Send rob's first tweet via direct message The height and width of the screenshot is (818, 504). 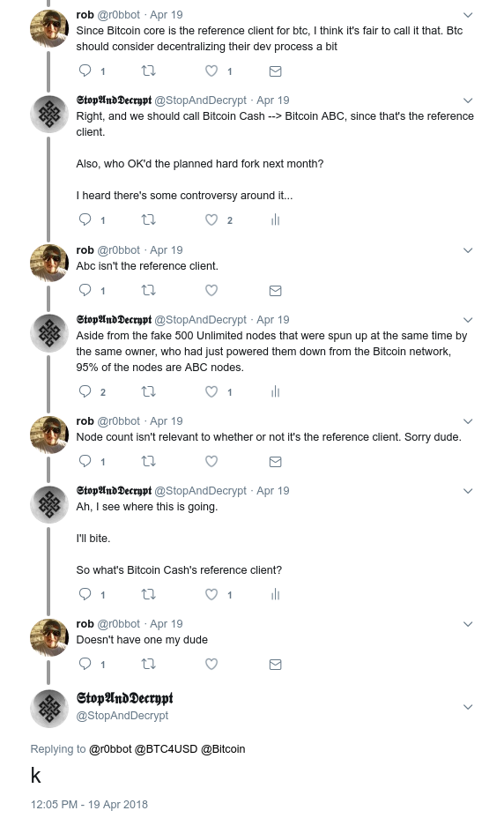coord(276,71)
